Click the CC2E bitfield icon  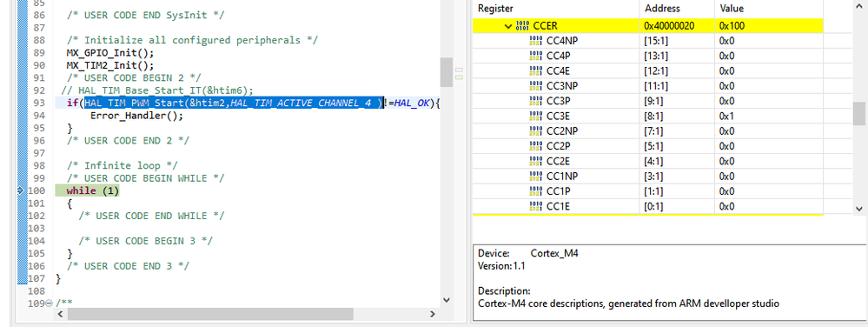click(x=536, y=161)
